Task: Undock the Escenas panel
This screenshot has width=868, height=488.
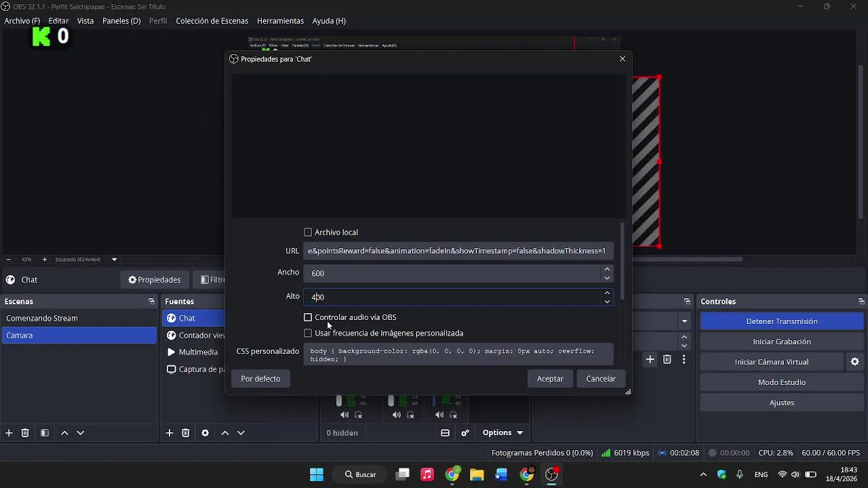Action: pyautogui.click(x=151, y=302)
